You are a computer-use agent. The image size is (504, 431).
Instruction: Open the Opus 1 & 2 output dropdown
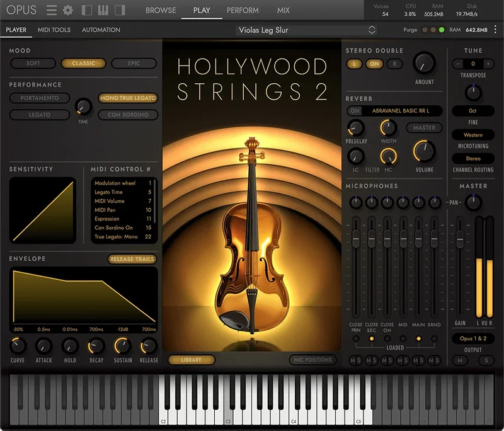pos(473,338)
